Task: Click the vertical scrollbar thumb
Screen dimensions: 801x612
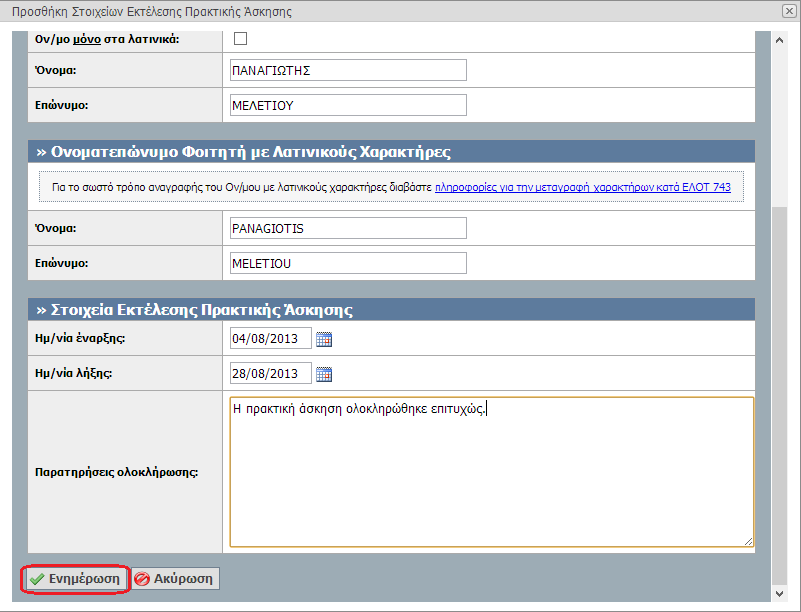Action: click(779, 396)
